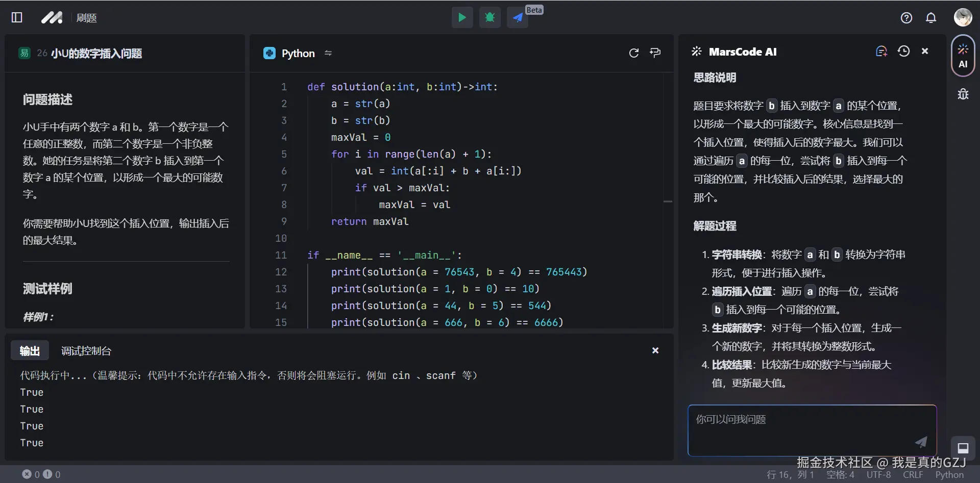
Task: Change indentation via 空格:4 in status bar
Action: pyautogui.click(x=840, y=474)
